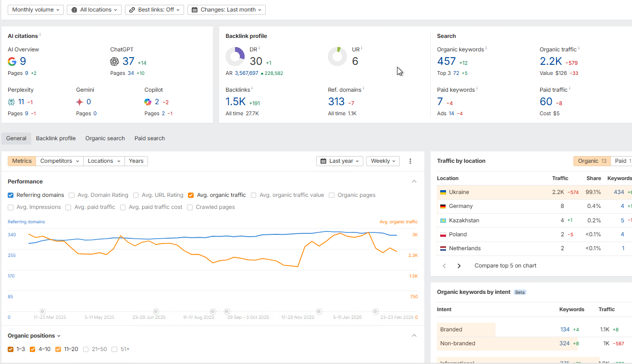The height and width of the screenshot is (364, 632).
Task: Click the ChatGPT logo icon
Action: coord(114,61)
